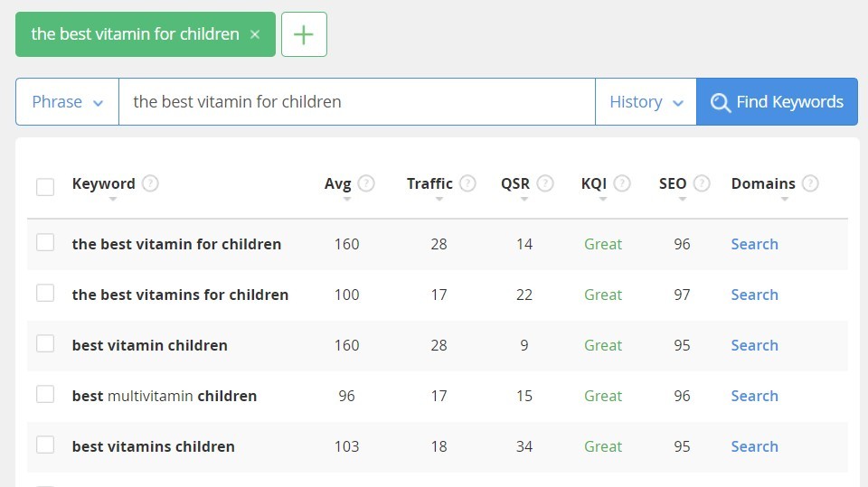The height and width of the screenshot is (487, 868).
Task: Click Search link for 'best vitamins children'
Action: [x=754, y=446]
